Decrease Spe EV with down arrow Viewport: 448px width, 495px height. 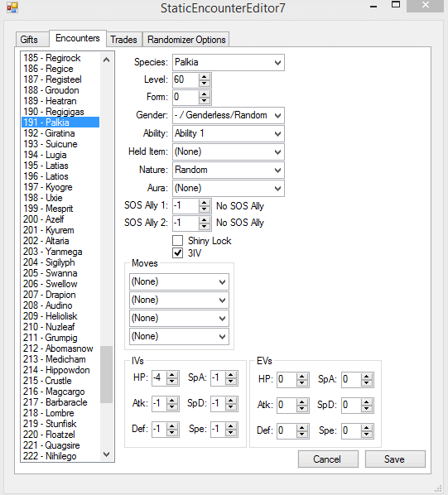[x=367, y=435]
